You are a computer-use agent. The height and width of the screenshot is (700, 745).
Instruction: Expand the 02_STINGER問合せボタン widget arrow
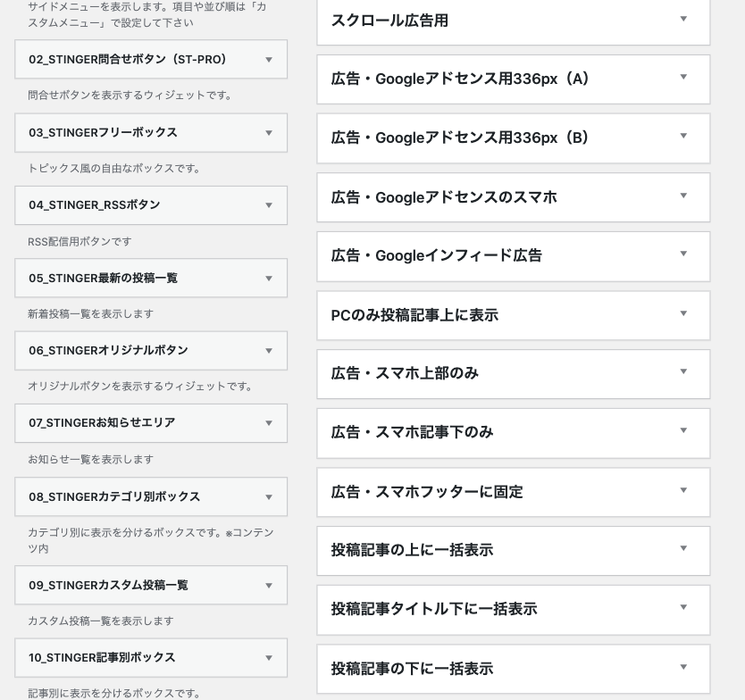(x=269, y=60)
